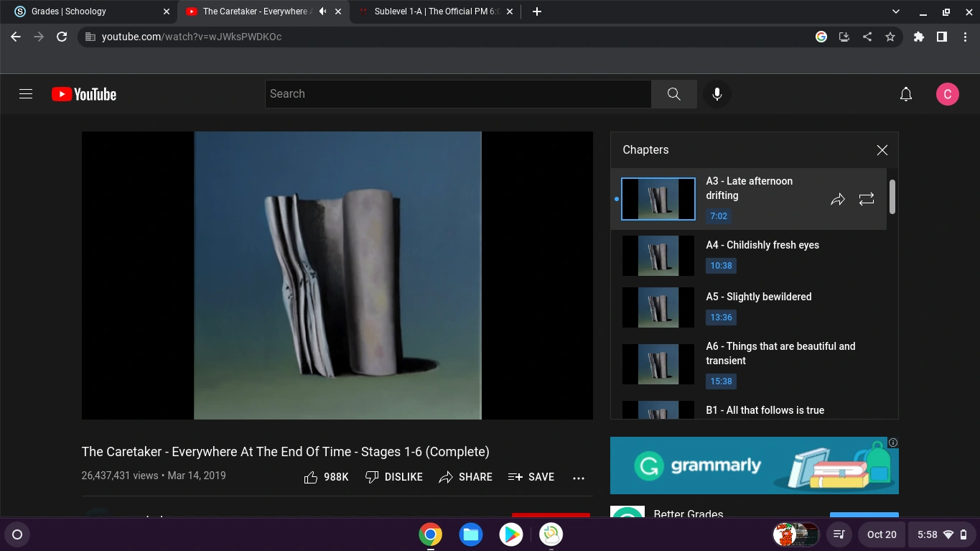980x551 pixels.
Task: Click the YouTube notifications bell
Action: click(905, 93)
